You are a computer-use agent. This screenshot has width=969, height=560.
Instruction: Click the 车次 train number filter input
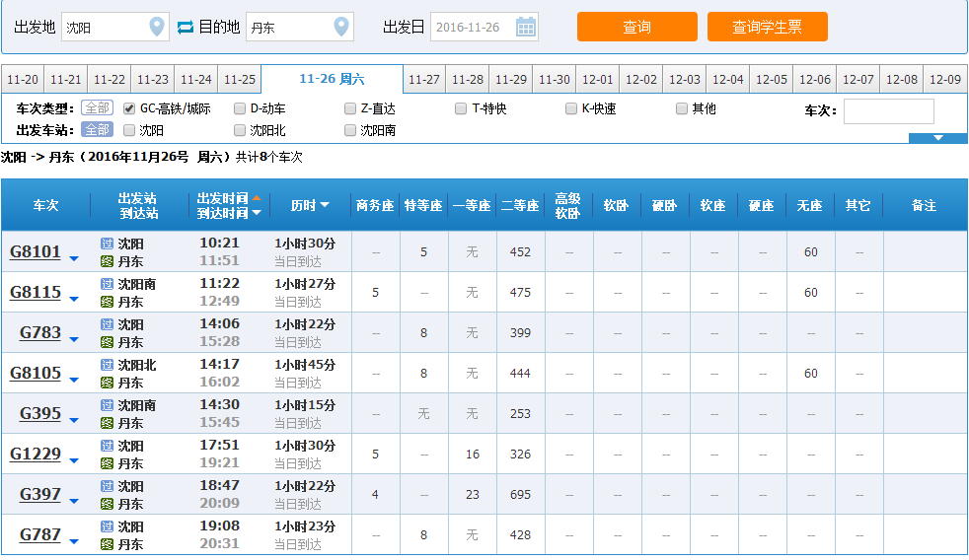click(889, 111)
